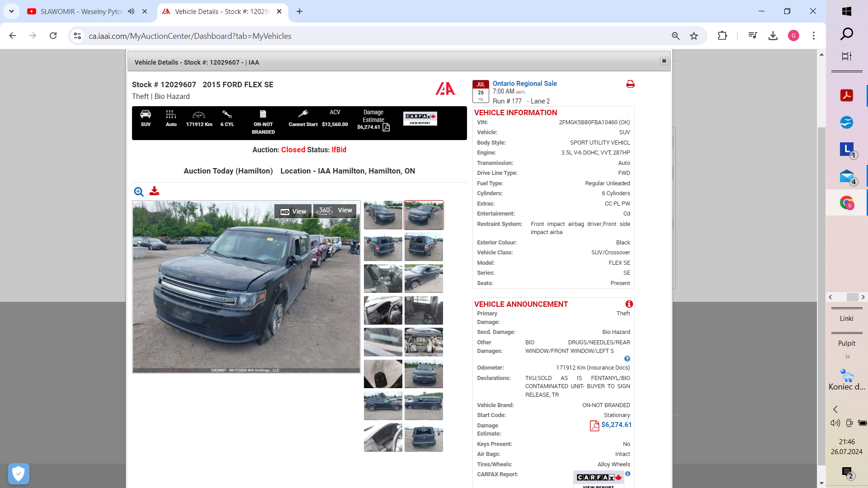Switch to the YouTube SŁAWOMIR tab
The image size is (868, 488).
click(x=80, y=12)
